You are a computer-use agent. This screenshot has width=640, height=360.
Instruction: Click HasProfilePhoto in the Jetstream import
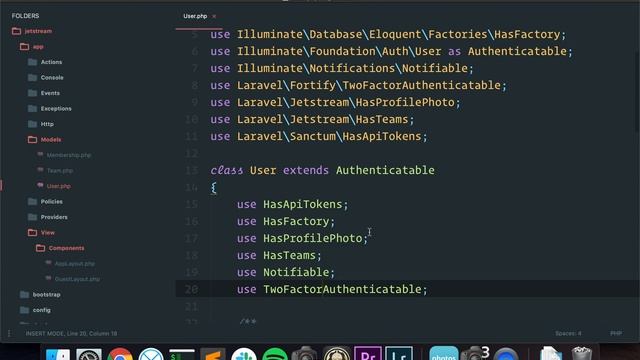pyautogui.click(x=405, y=102)
